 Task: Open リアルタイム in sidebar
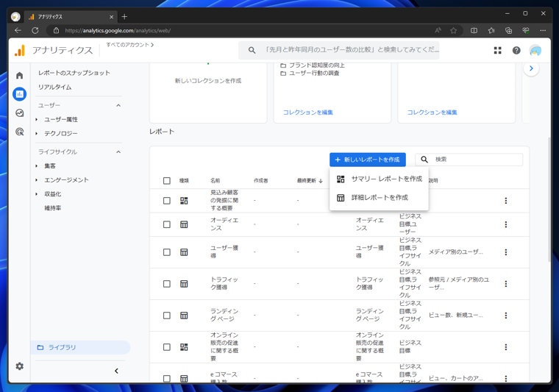(x=55, y=87)
